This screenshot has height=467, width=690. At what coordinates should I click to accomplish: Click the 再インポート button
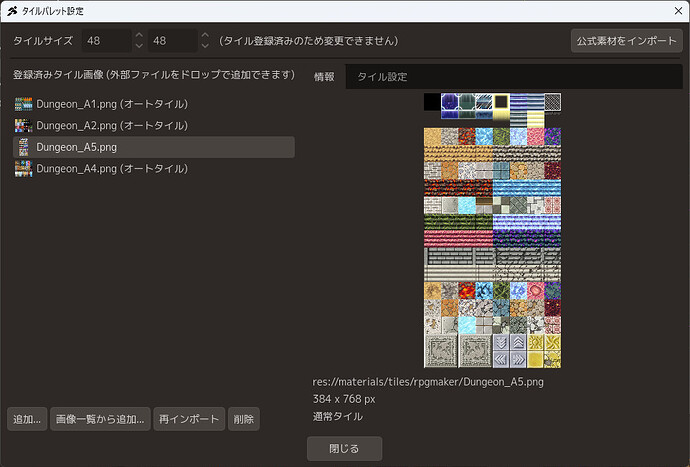click(189, 419)
